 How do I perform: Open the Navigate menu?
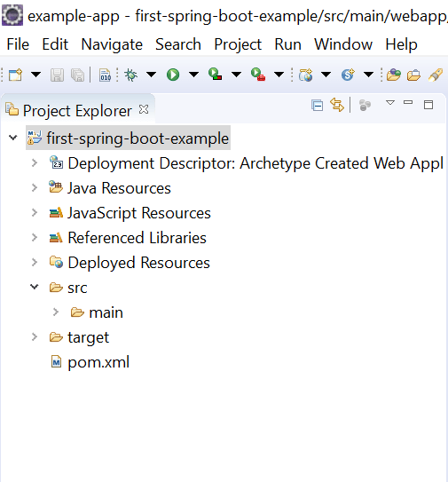pos(112,44)
